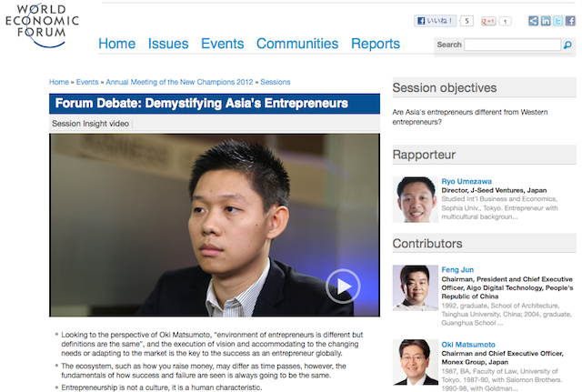Click the search magnifier icon
The width and height of the screenshot is (582, 392).
[567, 45]
